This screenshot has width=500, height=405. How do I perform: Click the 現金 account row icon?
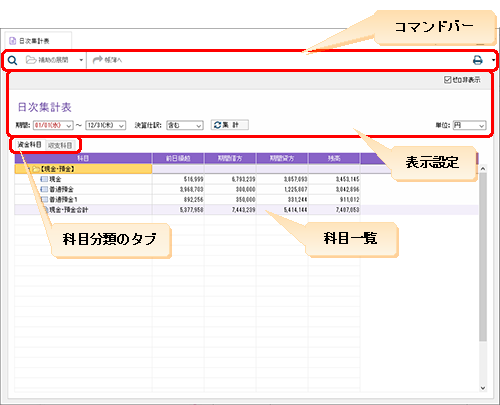(x=44, y=179)
